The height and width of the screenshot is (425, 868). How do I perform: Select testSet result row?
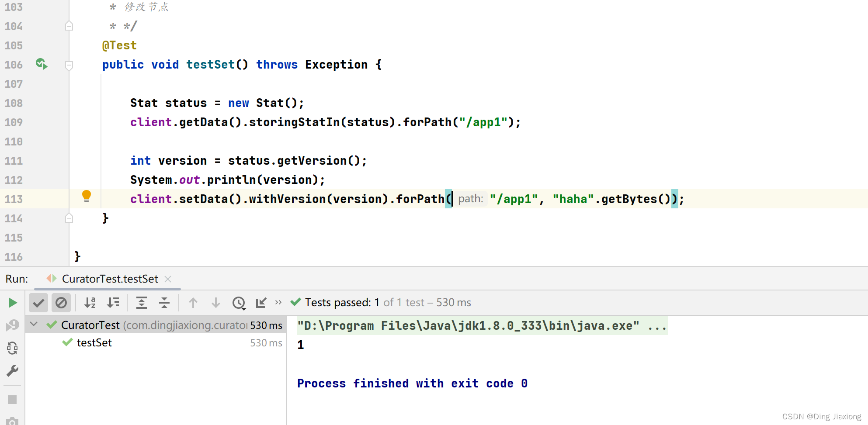156,343
